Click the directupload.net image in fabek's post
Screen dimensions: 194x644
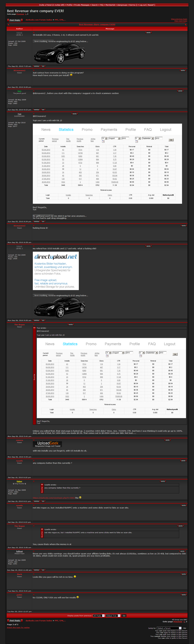click(x=56, y=271)
